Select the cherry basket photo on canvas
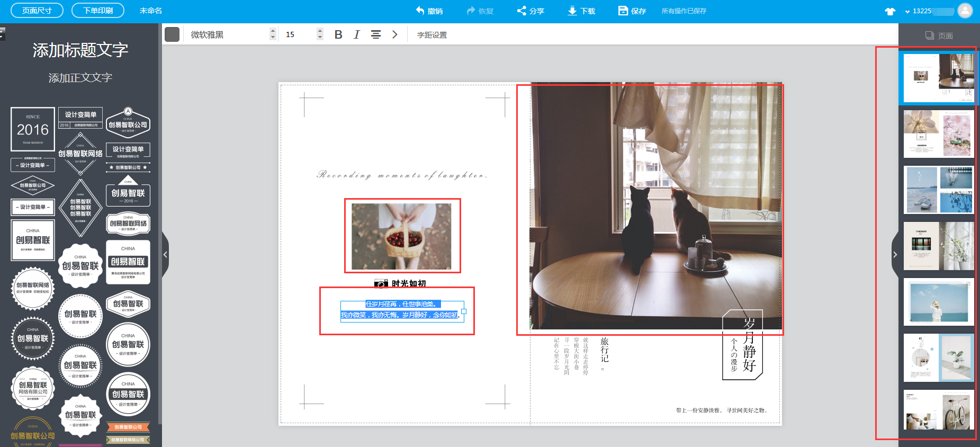980x447 pixels. pyautogui.click(x=402, y=236)
